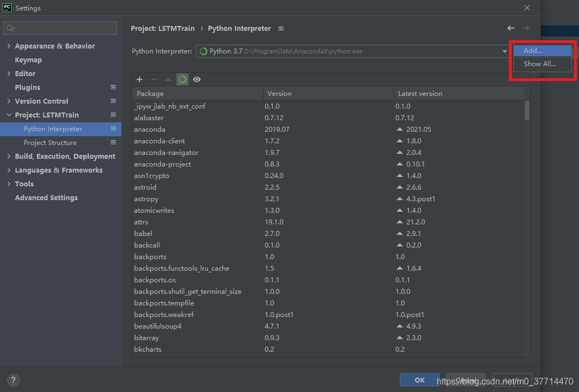This screenshot has height=392, width=579.
Task: Click the install package plus icon
Action: click(140, 79)
